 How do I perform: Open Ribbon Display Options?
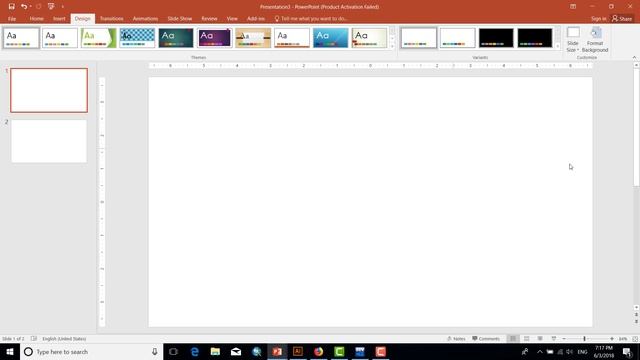[x=573, y=7]
